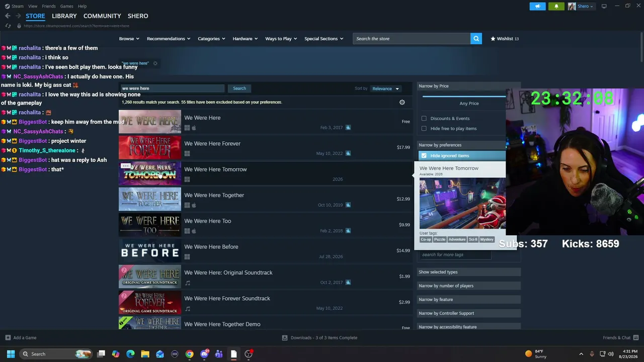
Task: Open Microsoft Teams from taskbar
Action: pos(219,354)
